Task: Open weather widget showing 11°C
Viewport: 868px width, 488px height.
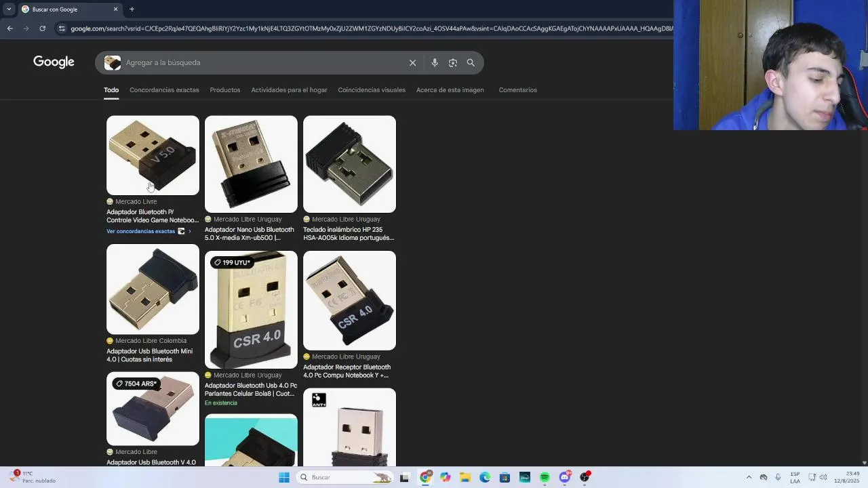Action: click(33, 477)
